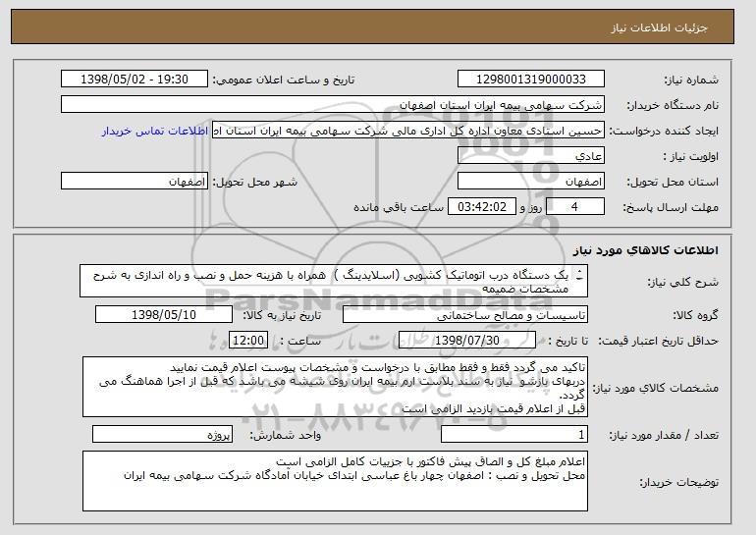The width and height of the screenshot is (756, 535).
Task: Click the price validity date field 1398/07/30
Action: [x=467, y=341]
